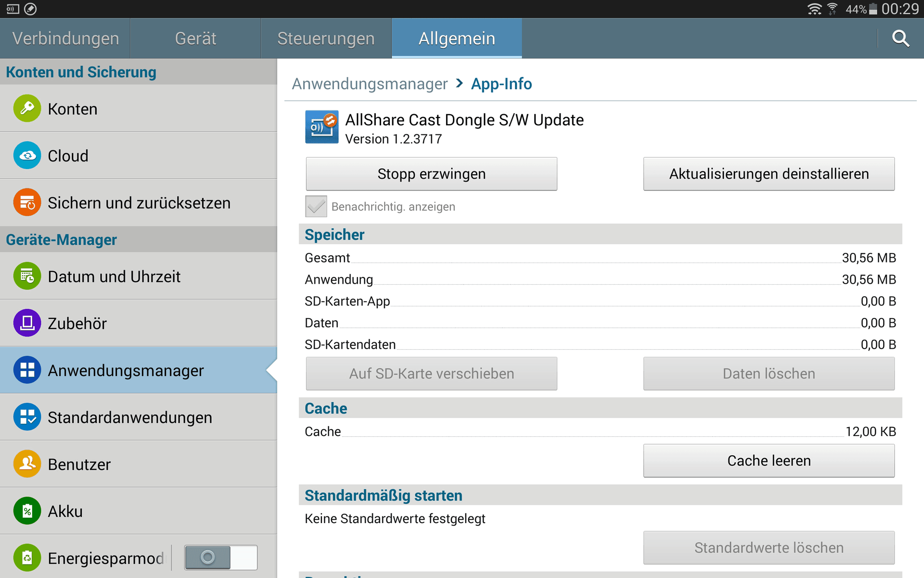
Task: Open the Cloud settings entry
Action: (139, 156)
